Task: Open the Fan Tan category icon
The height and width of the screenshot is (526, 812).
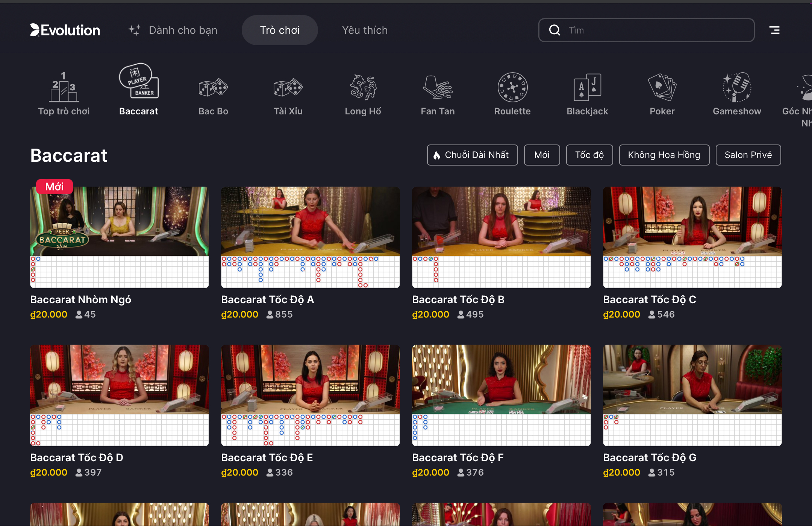Action: 438,87
